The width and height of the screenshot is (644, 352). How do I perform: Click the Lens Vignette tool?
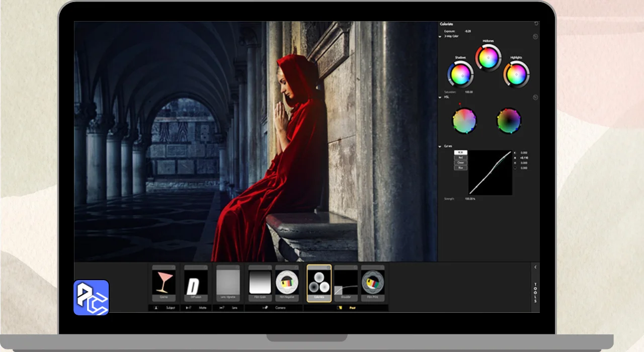(227, 283)
